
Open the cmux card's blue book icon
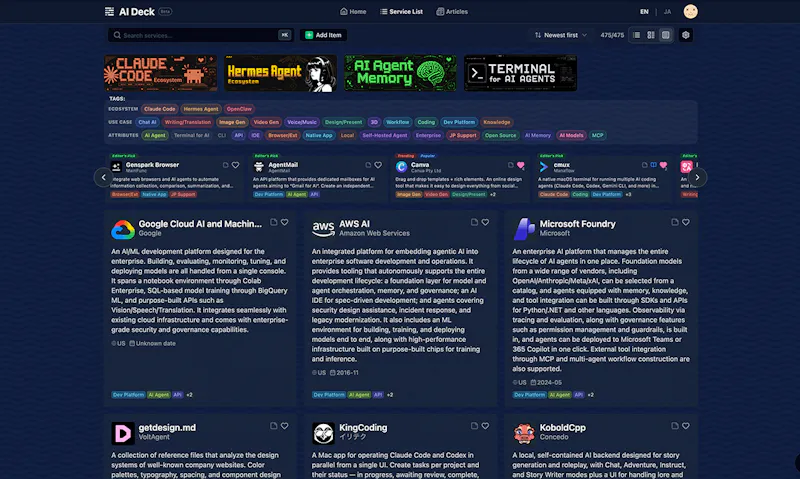(x=654, y=165)
